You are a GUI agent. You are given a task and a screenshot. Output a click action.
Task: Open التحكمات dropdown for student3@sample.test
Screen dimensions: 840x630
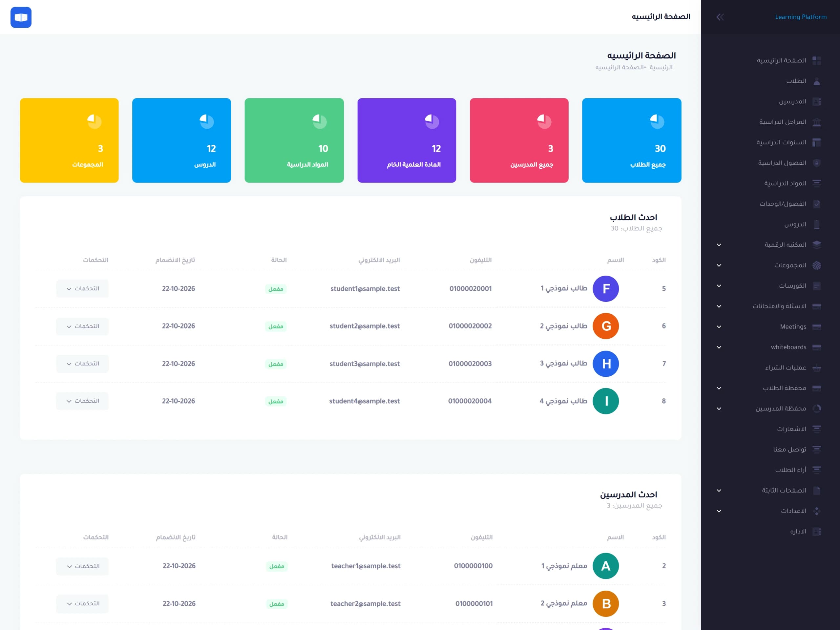point(82,364)
